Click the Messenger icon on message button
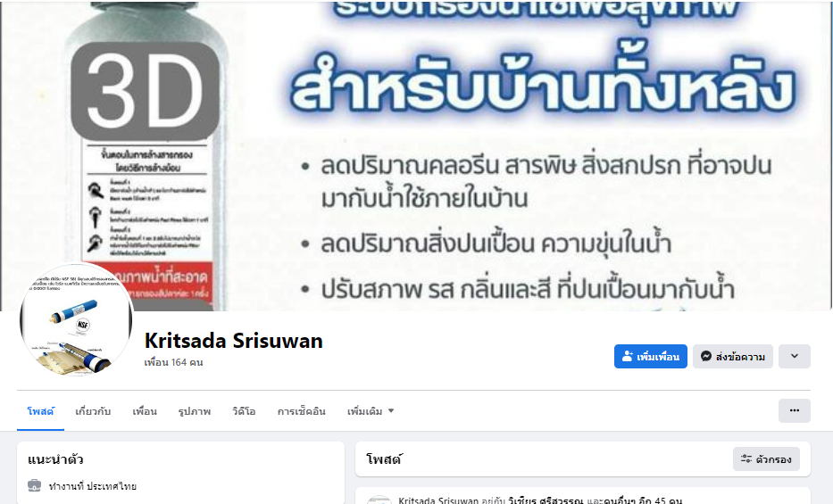Image resolution: width=833 pixels, height=504 pixels. (x=706, y=356)
